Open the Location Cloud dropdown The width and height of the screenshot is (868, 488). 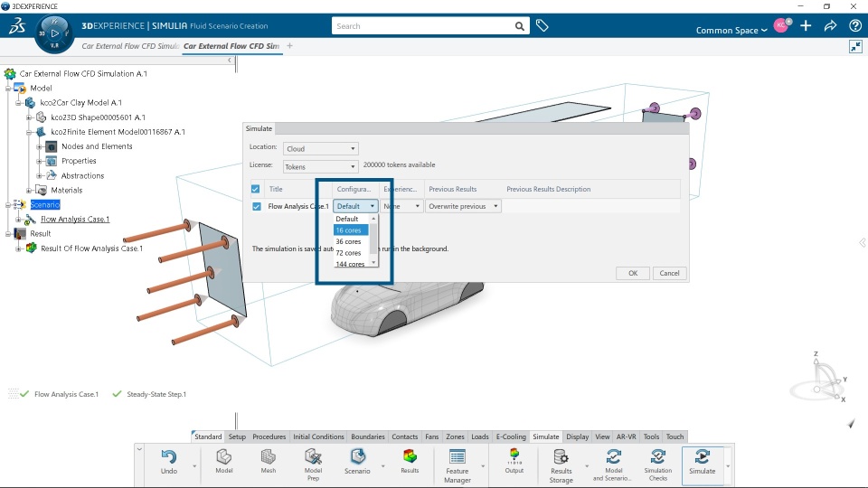click(x=320, y=149)
